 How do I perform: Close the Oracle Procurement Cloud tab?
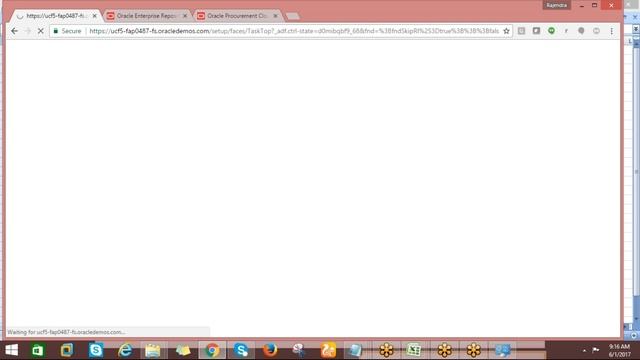[276, 16]
